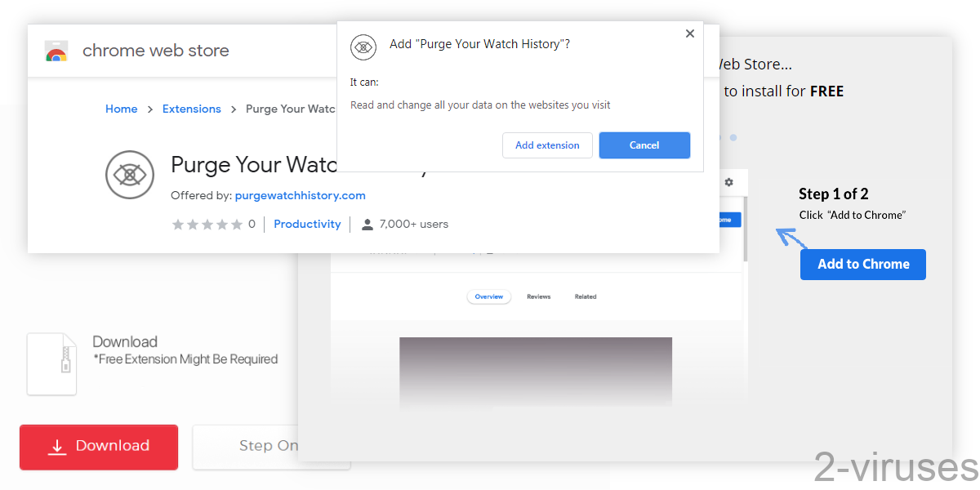Visit purgewatchhistory.com
This screenshot has width=980, height=490.
pyautogui.click(x=300, y=195)
